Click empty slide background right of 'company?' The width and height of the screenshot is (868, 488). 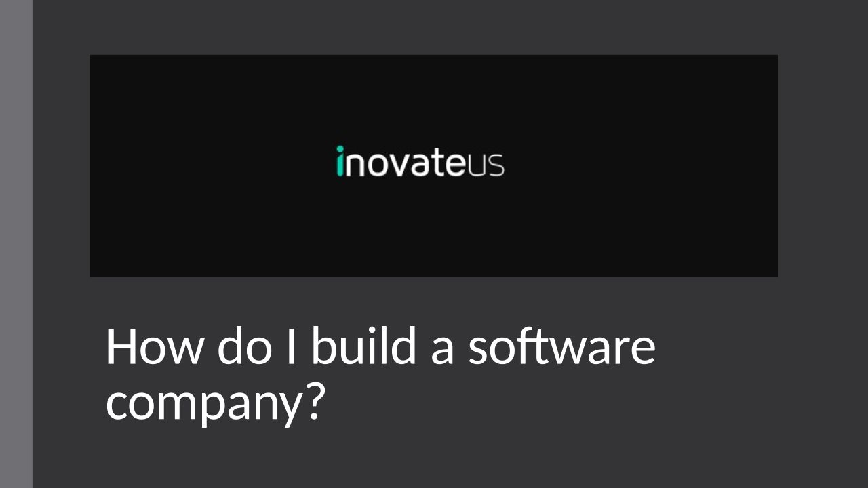[x=576, y=407]
